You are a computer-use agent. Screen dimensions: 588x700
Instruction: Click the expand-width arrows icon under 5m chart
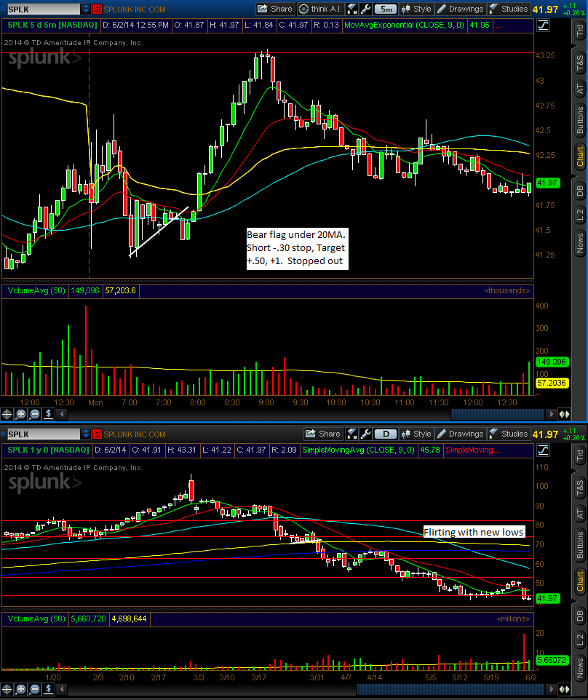[x=564, y=414]
